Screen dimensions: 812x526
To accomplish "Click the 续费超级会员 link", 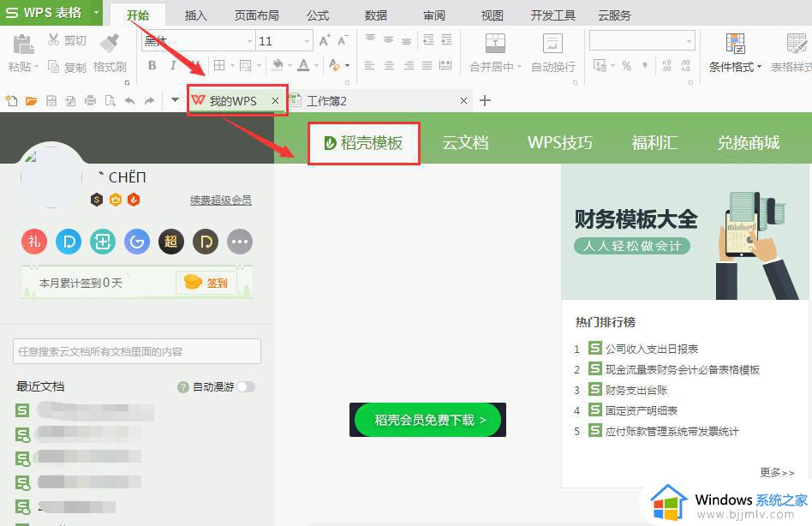I will [221, 200].
